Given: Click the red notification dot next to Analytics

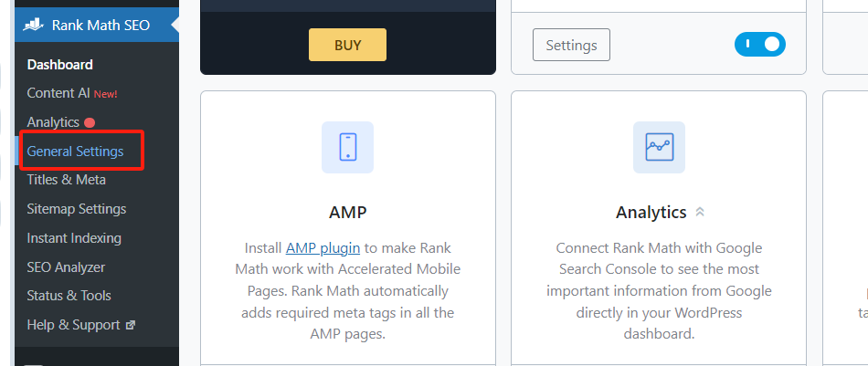Looking at the screenshot, I should (x=90, y=122).
